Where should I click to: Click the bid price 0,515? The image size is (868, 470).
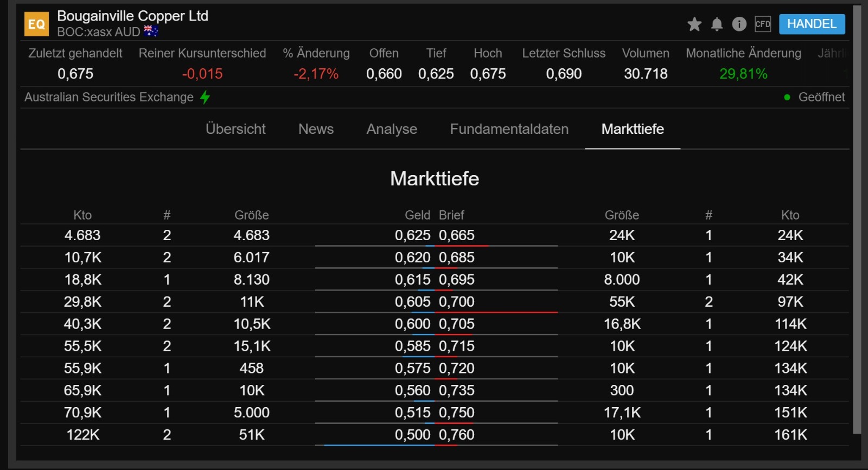pos(413,413)
